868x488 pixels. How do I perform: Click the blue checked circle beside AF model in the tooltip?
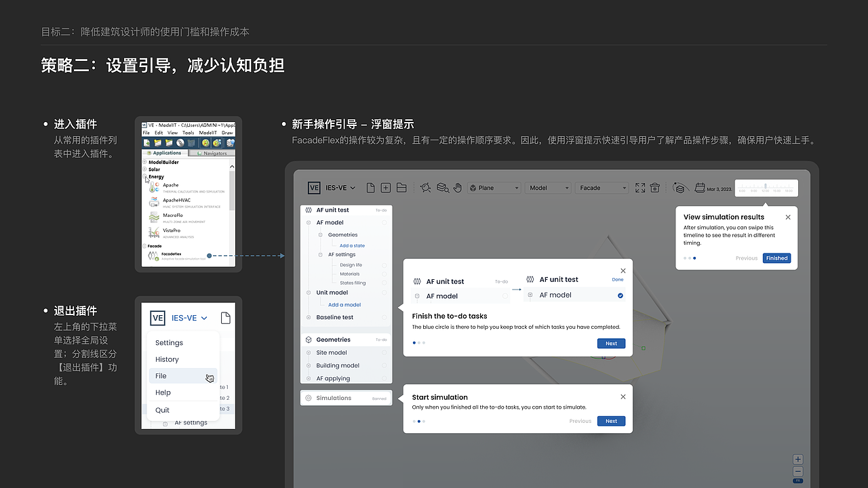tap(620, 296)
